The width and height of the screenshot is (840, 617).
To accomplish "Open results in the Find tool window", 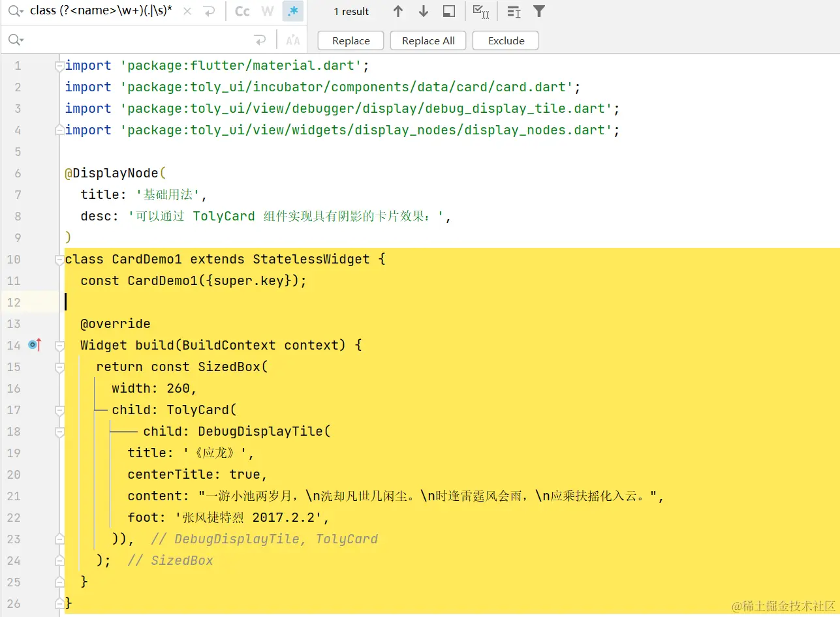I will [x=449, y=12].
